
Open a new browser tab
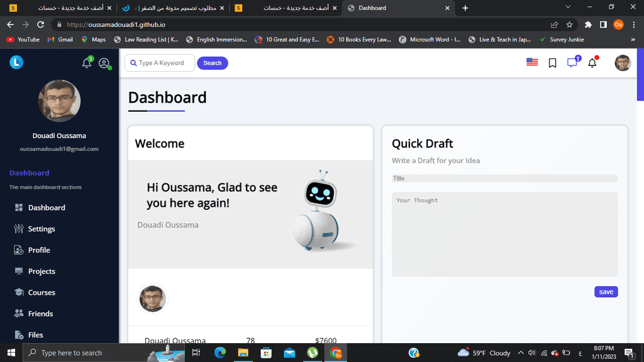click(x=465, y=8)
